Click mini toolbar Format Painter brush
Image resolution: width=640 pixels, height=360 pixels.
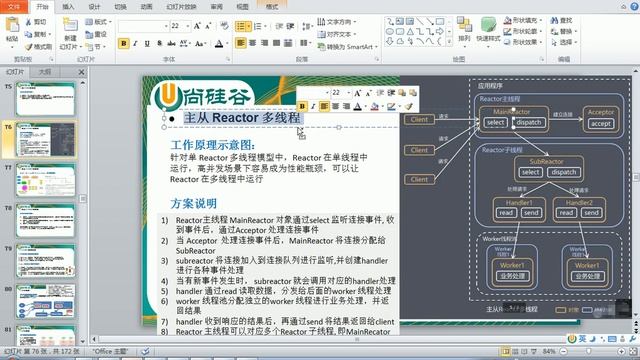(x=409, y=107)
